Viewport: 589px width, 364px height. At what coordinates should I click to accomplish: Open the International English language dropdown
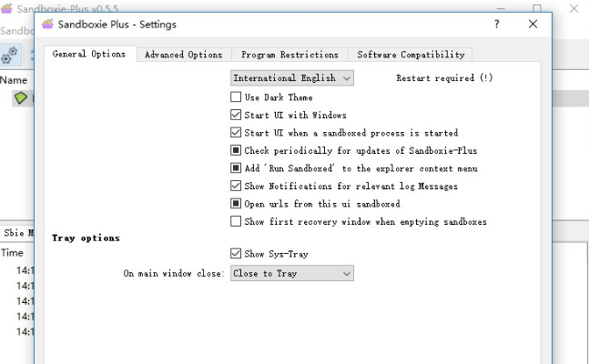click(292, 77)
